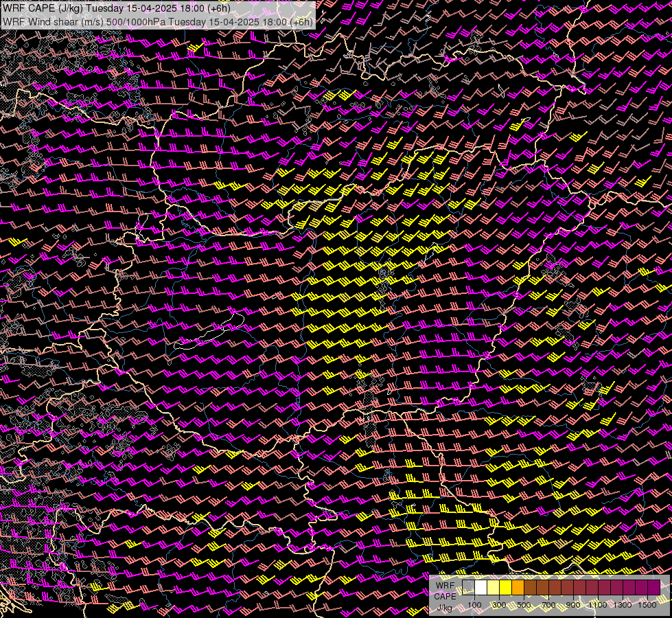The width and height of the screenshot is (672, 618).
Task: Select the white CAPE legend swatch
Action: click(481, 588)
